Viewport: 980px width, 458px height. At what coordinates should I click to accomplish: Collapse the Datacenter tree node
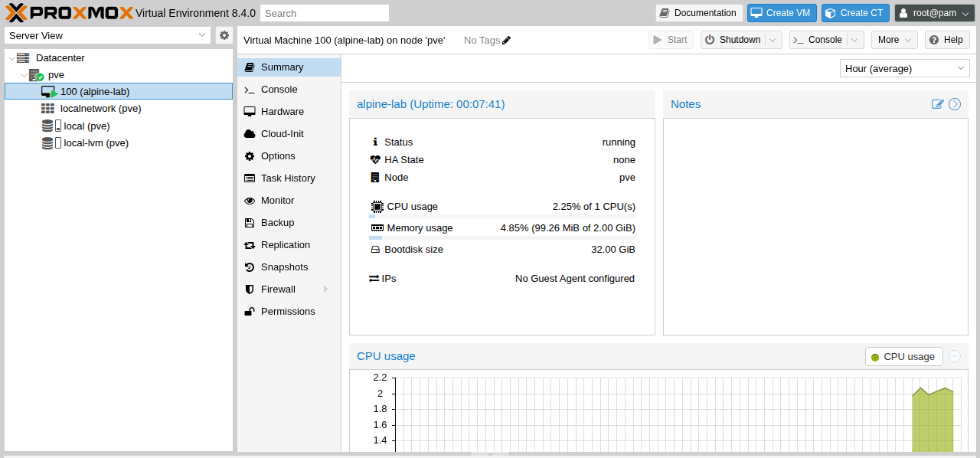click(x=10, y=58)
